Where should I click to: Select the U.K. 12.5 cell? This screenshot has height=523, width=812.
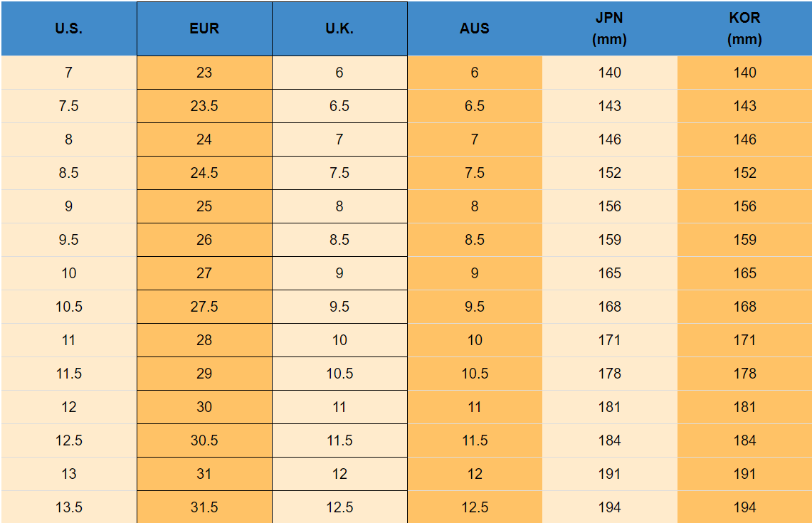tap(339, 507)
